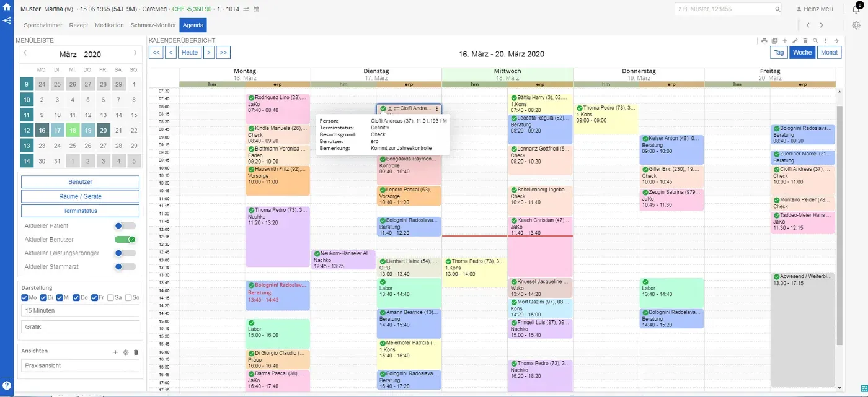The height and width of the screenshot is (397, 868).
Task: Go to the home screen icon
Action: [7, 8]
